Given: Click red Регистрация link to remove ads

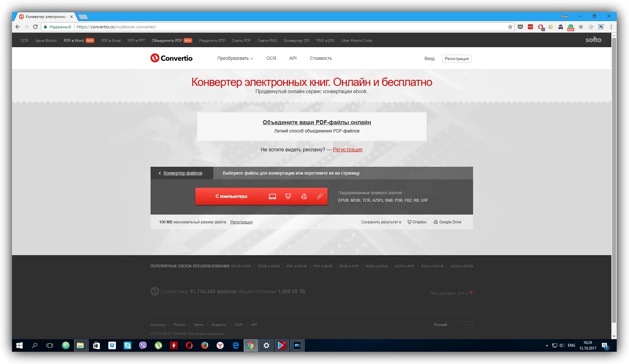Looking at the screenshot, I should pyautogui.click(x=348, y=149).
